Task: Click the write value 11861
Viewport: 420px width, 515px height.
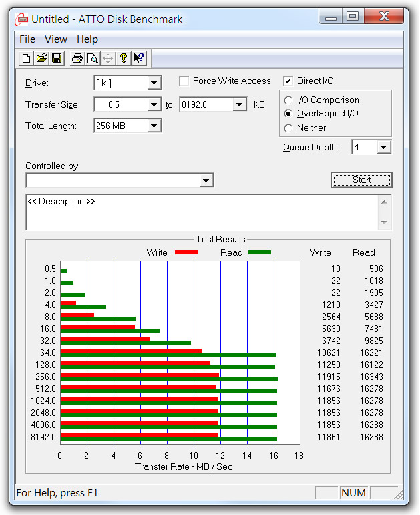Action: (x=329, y=437)
